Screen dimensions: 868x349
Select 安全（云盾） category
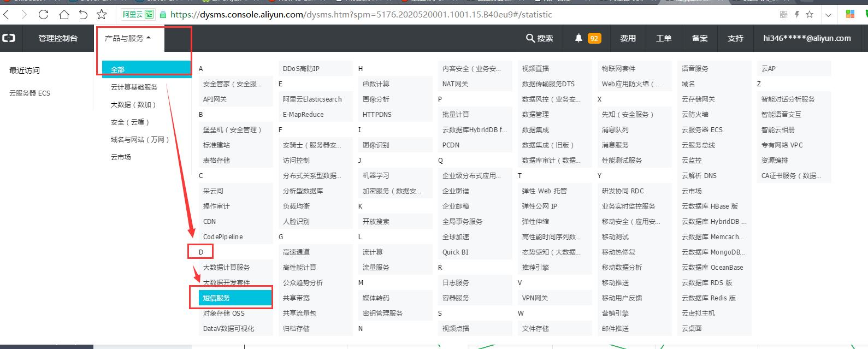(131, 122)
